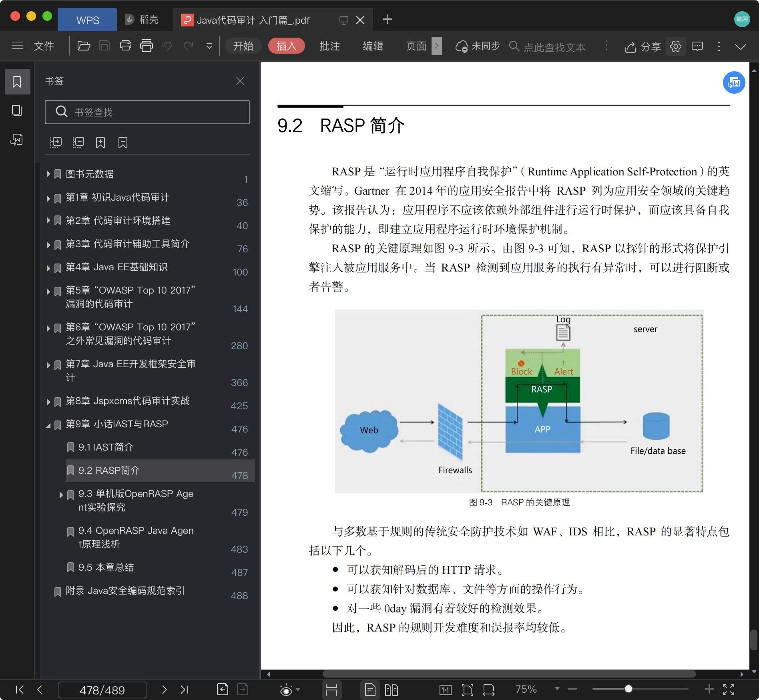The image size is (759, 700).
Task: Click the 分享 share button
Action: click(x=643, y=46)
